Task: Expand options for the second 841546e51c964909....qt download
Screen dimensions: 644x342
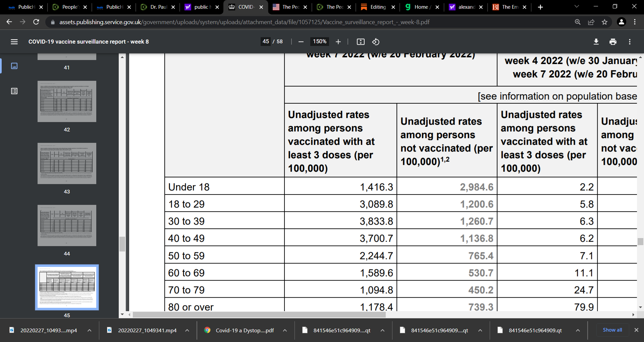Action: coord(480,330)
